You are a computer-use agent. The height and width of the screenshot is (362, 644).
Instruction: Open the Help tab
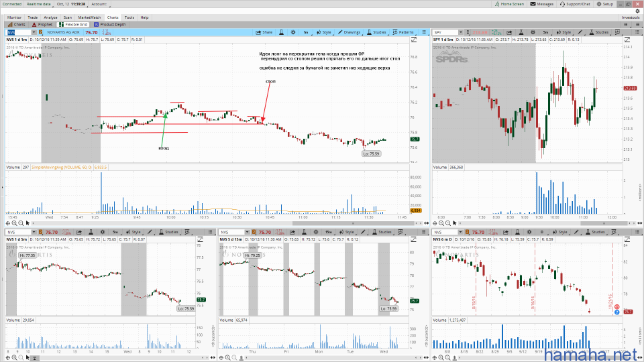144,17
